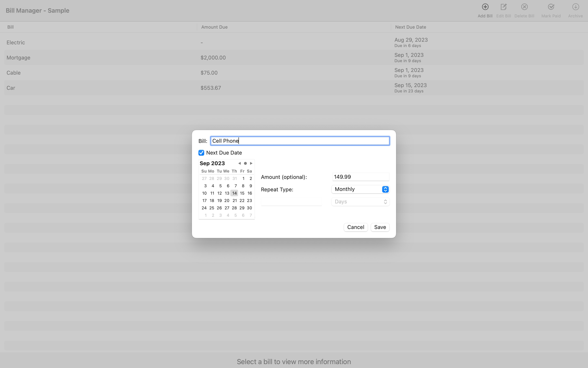
Task: Jump to today using calendar dot
Action: tap(245, 163)
